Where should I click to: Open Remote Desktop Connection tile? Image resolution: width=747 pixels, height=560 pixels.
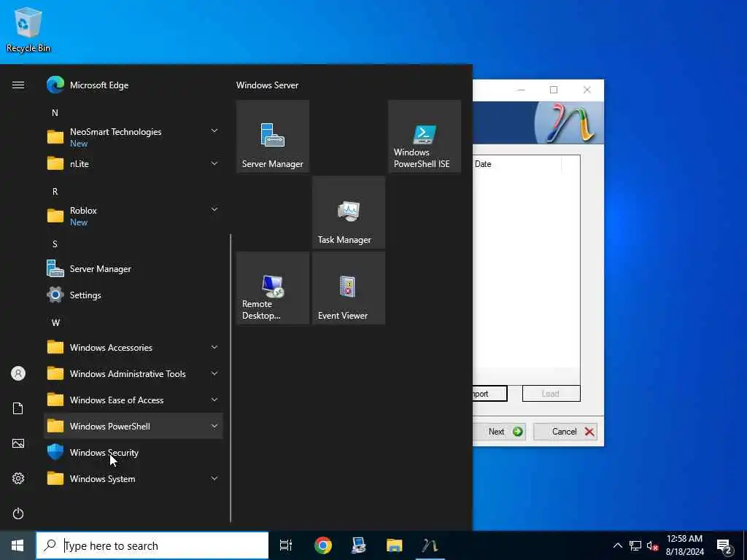click(x=273, y=288)
